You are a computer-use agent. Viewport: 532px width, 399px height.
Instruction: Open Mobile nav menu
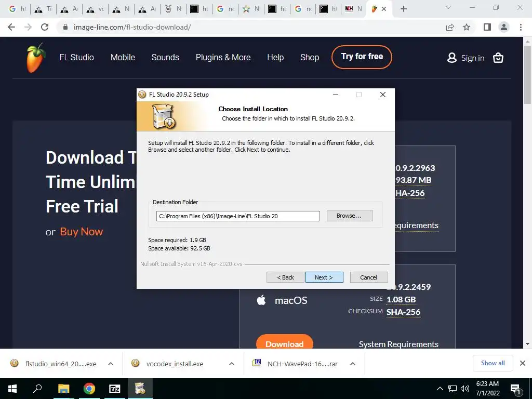123,57
